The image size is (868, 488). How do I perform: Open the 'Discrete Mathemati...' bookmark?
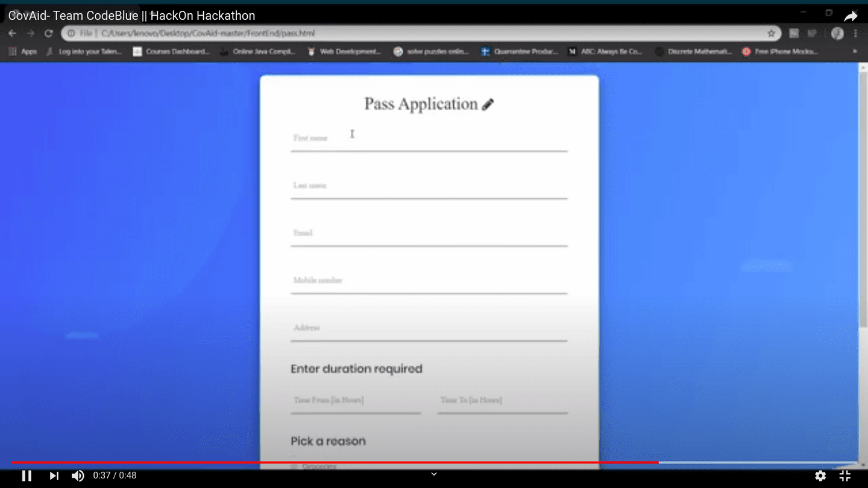tap(693, 52)
